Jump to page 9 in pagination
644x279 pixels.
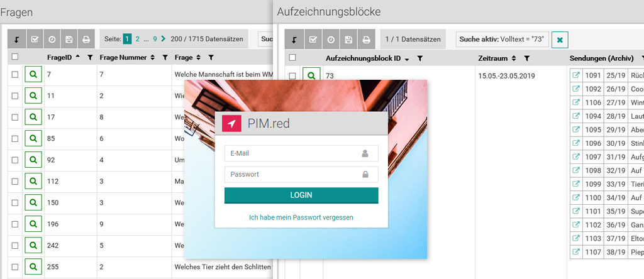click(x=155, y=39)
